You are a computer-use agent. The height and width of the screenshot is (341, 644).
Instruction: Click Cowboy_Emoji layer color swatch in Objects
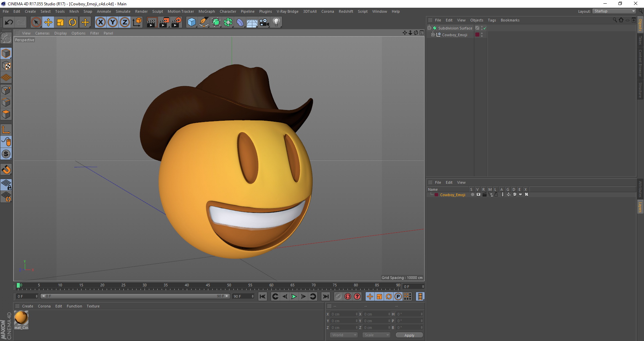click(477, 35)
